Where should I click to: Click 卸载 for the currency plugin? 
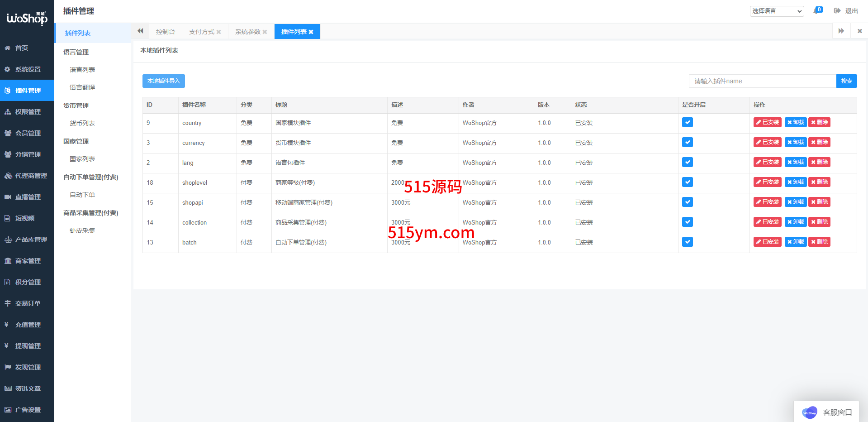click(x=795, y=143)
